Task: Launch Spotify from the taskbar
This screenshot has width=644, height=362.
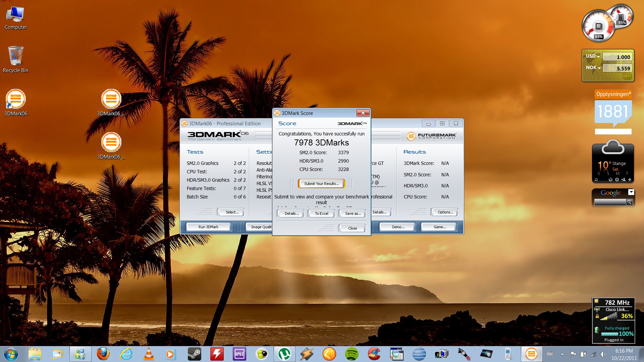Action: pos(352,354)
